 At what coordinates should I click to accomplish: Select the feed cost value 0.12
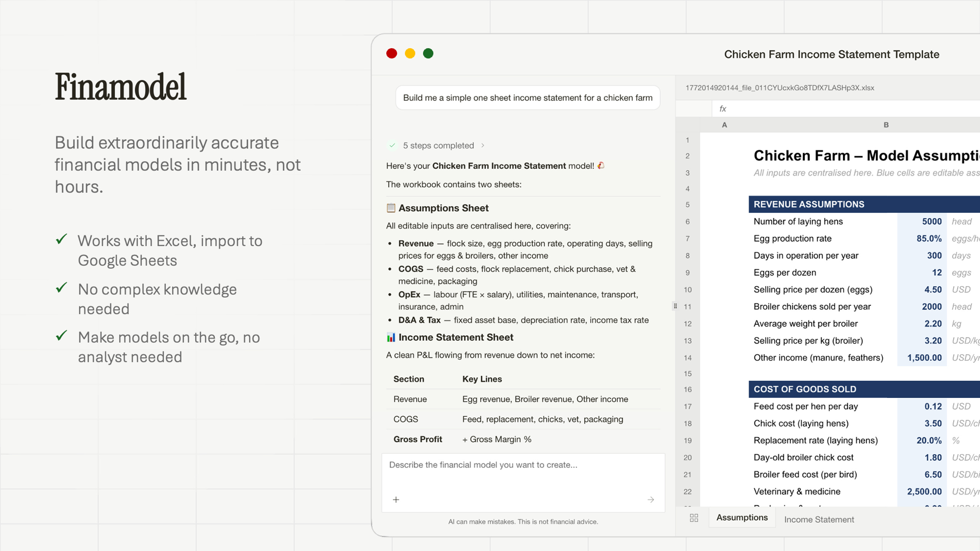click(922, 406)
